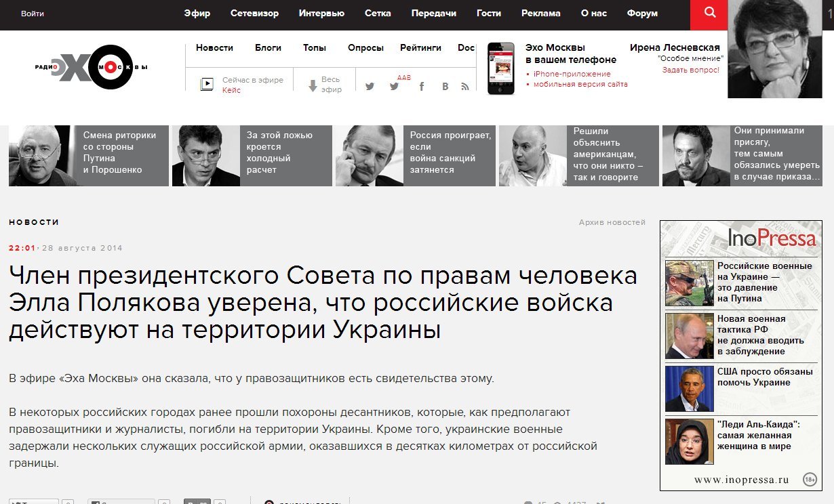The height and width of the screenshot is (504, 834).
Task: Go to Radio Echo Moskvy logo homepage
Action: click(92, 66)
